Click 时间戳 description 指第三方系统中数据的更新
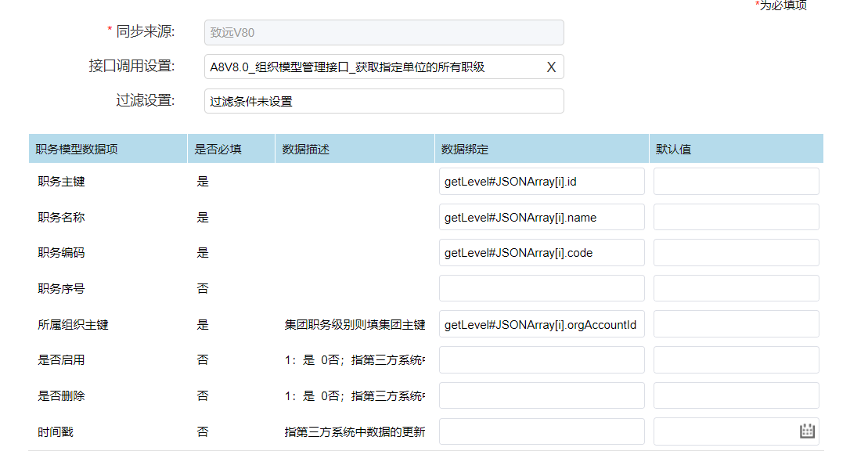Screen dimensions: 868x462 [355, 431]
